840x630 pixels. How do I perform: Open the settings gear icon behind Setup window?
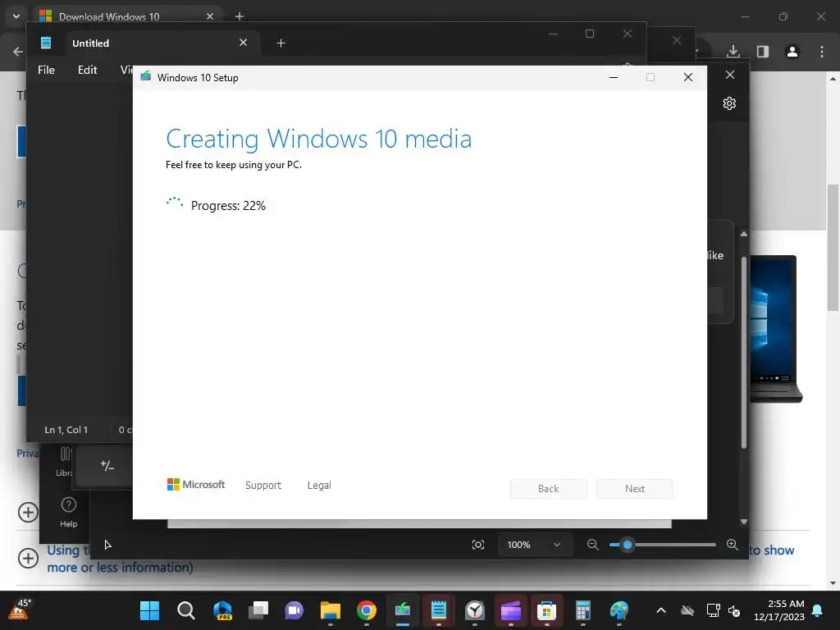coord(729,103)
